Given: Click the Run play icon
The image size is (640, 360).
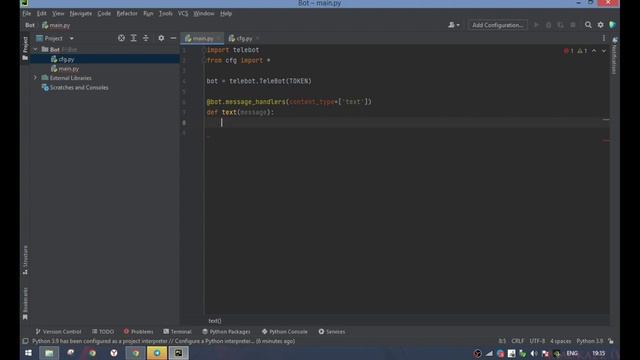Looking at the screenshot, I should pos(536,25).
